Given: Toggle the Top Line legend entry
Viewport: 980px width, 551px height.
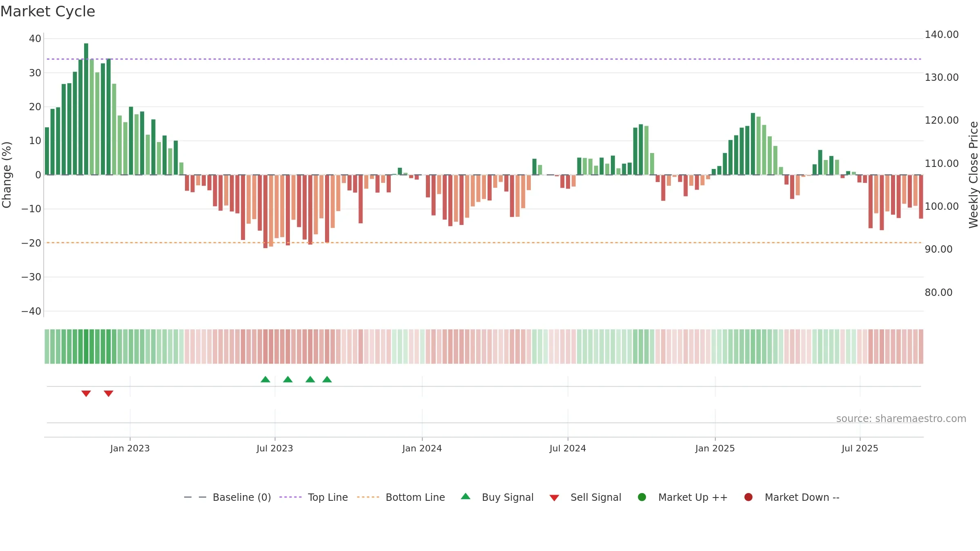Looking at the screenshot, I should [x=314, y=497].
